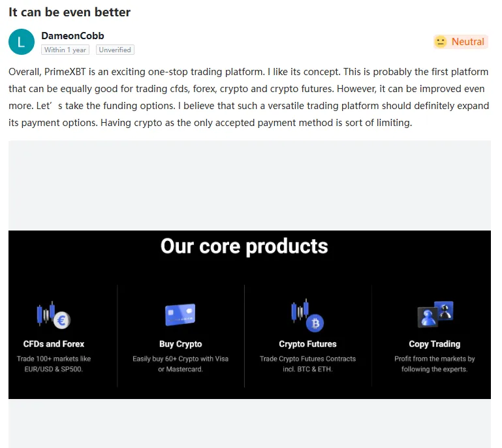The height and width of the screenshot is (448, 502).
Task: Select the Buy Crypto heading
Action: 181,344
